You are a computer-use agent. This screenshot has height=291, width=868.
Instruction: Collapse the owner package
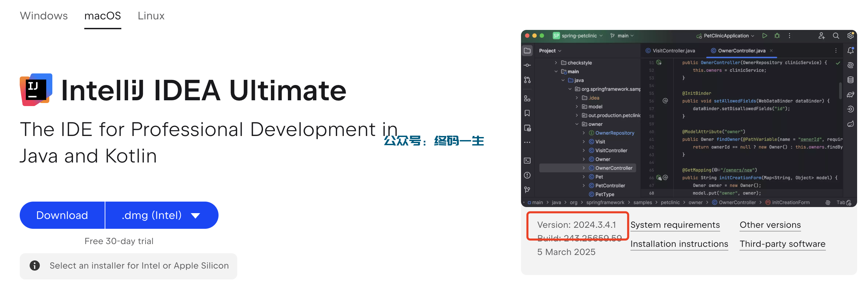[x=577, y=124]
